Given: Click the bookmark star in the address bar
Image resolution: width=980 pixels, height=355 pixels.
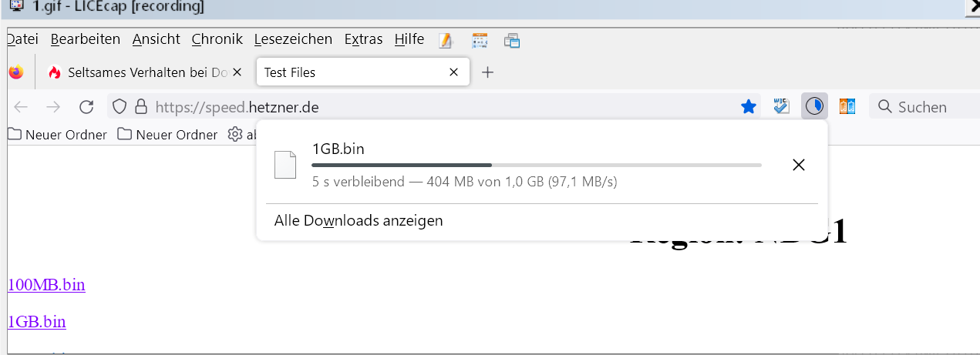Looking at the screenshot, I should (x=748, y=107).
